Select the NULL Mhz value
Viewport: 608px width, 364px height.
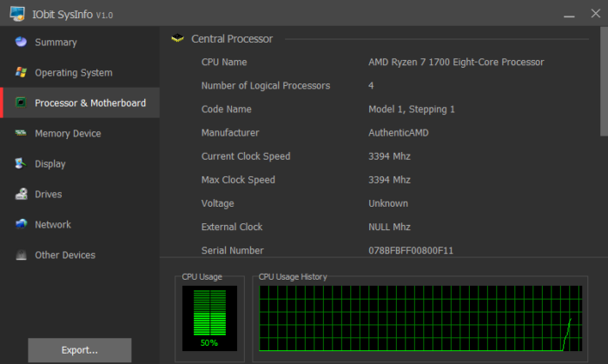point(389,227)
